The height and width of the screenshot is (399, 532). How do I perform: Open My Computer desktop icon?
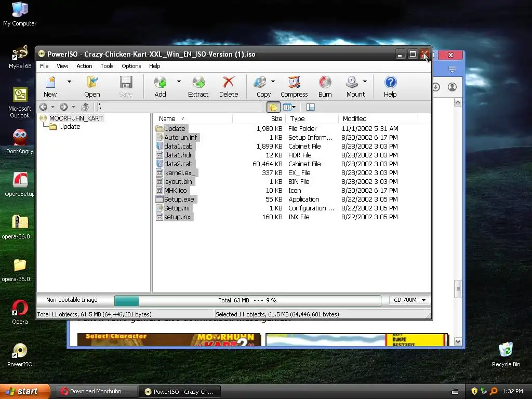[x=20, y=14]
